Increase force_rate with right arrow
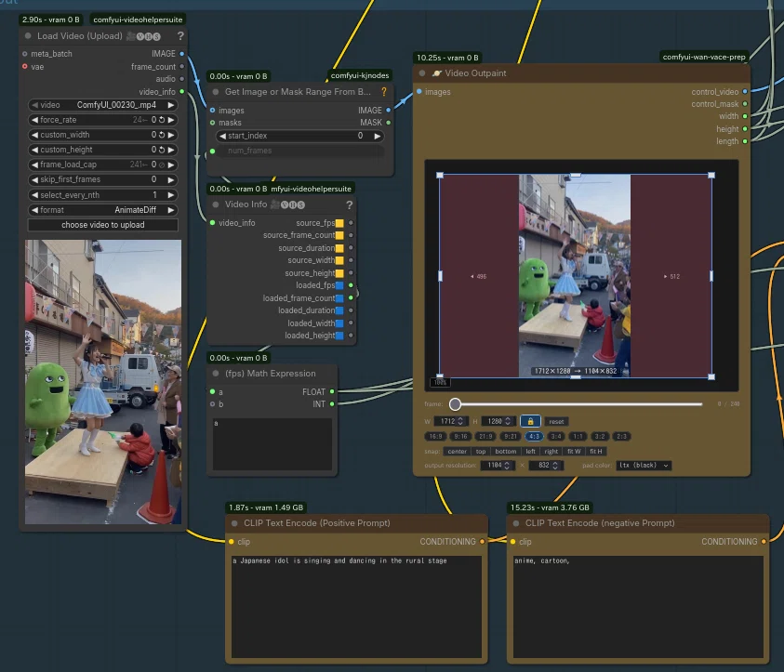 click(x=171, y=120)
